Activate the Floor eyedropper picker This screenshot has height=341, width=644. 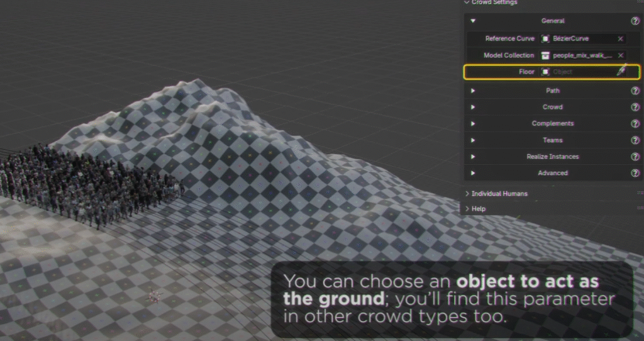621,72
